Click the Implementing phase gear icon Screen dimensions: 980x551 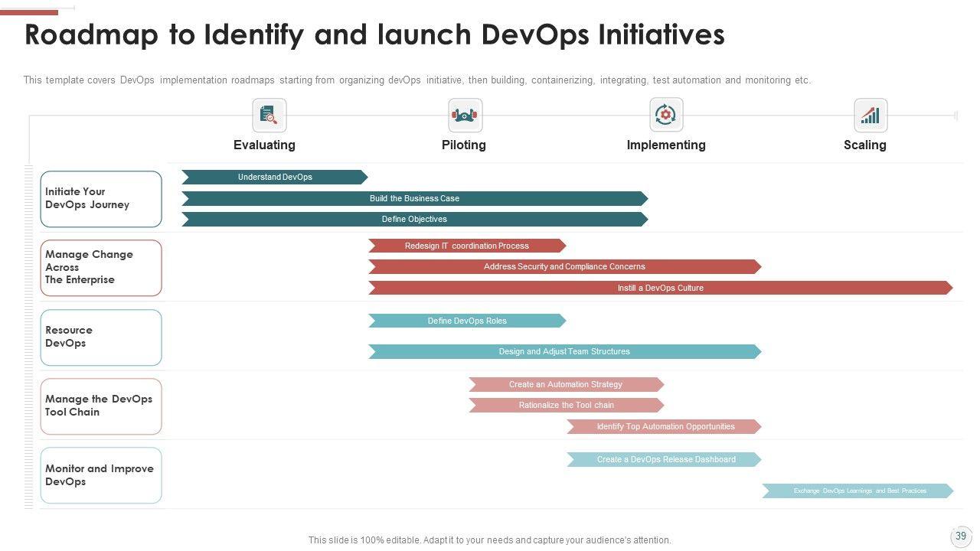[x=666, y=115]
